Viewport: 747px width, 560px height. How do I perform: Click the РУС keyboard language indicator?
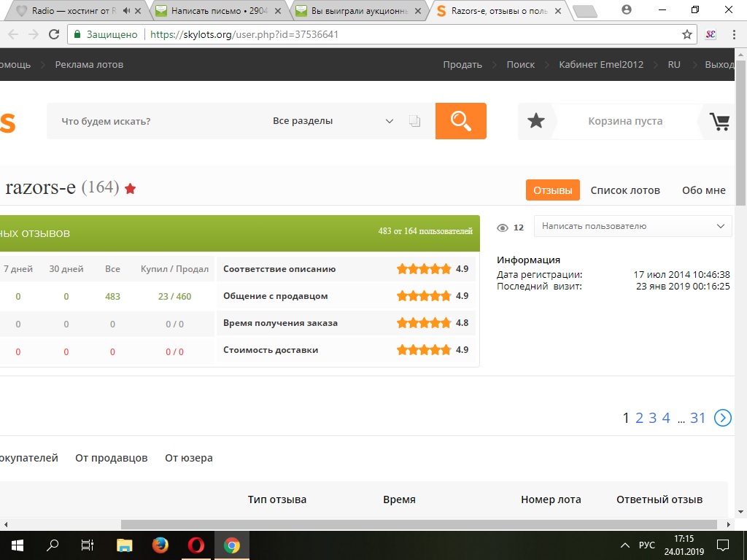coord(646,545)
